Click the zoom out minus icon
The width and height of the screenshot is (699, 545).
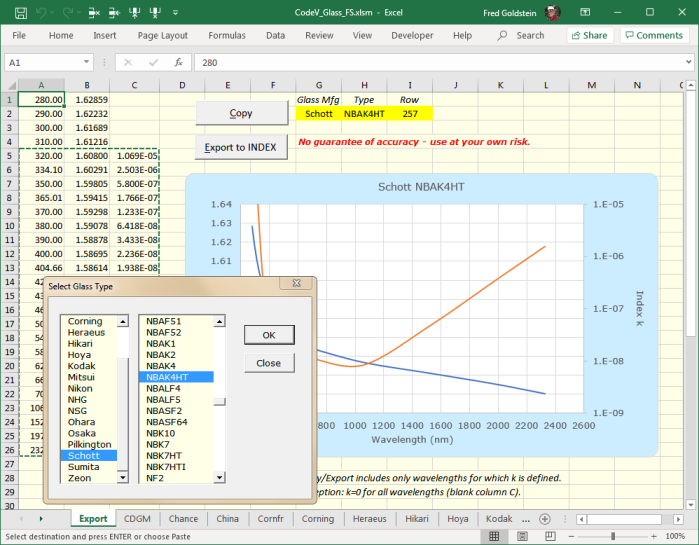click(571, 536)
